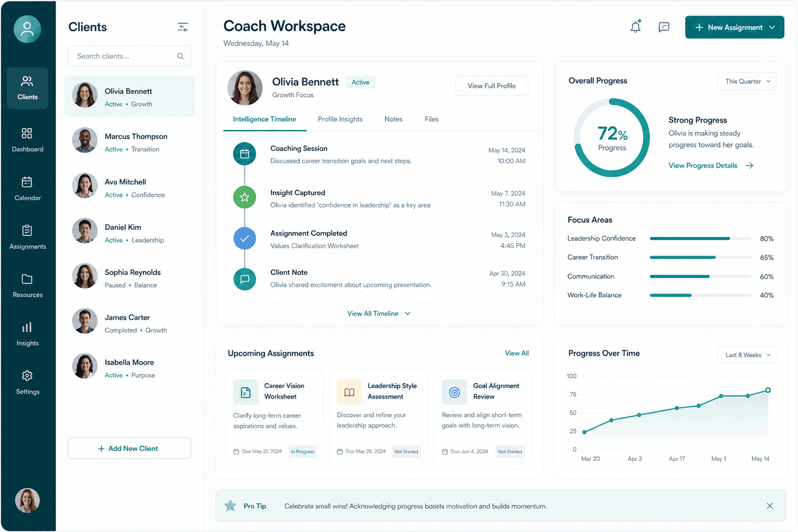Dismiss the Pro Tip banner
Viewport: 798px width, 532px height.
point(770,506)
